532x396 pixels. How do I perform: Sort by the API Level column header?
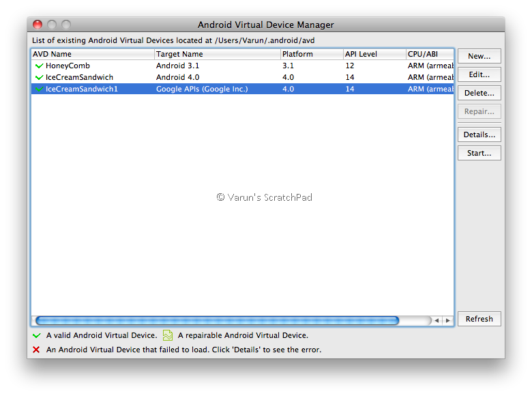[x=375, y=54]
